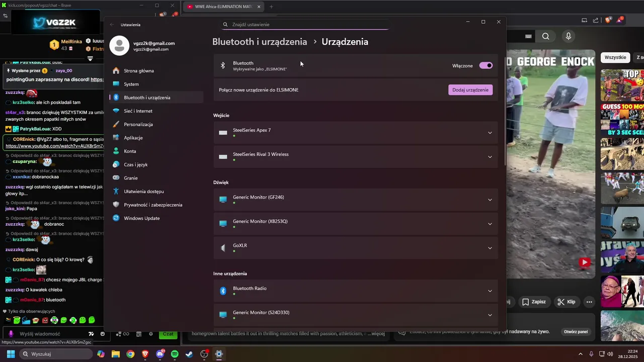Image resolution: width=644 pixels, height=362 pixels.
Task: Open Strona główna in Settings sidebar
Action: coord(156,71)
